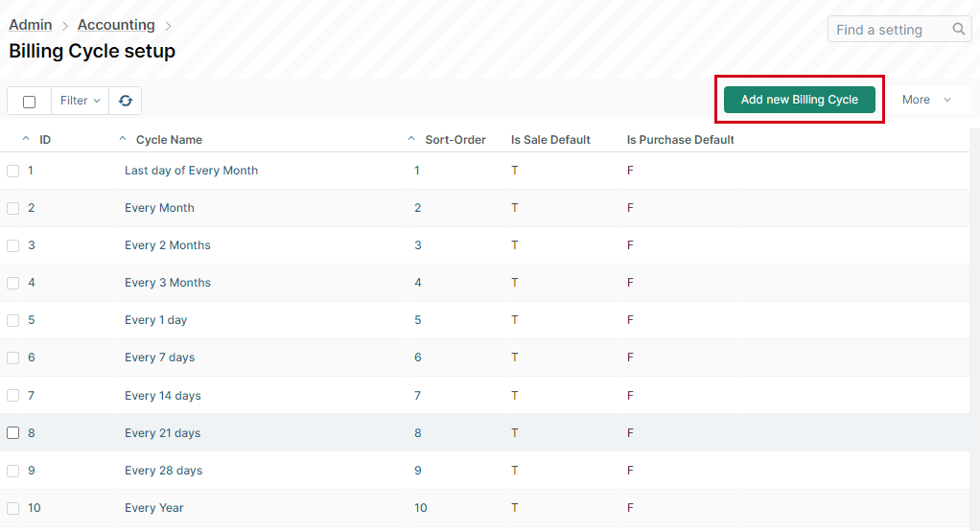Screen dimensions: 980x531
Task: Open Accounting breadcrumb link
Action: [116, 25]
